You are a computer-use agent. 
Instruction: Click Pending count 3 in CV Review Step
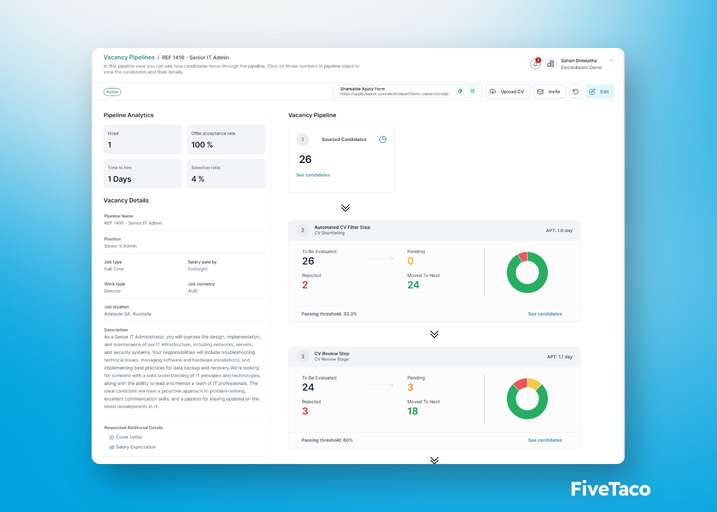tap(410, 387)
